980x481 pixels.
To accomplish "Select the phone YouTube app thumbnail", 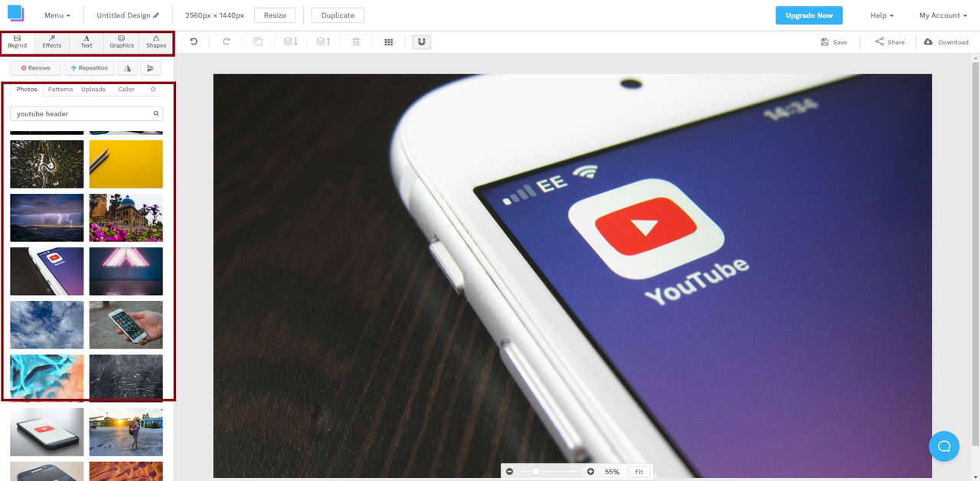I will (x=47, y=271).
